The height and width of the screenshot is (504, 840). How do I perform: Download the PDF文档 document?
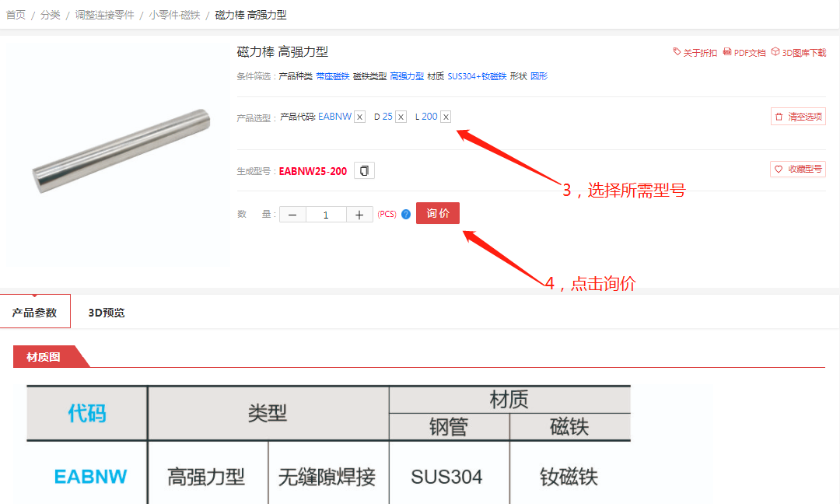point(744,53)
